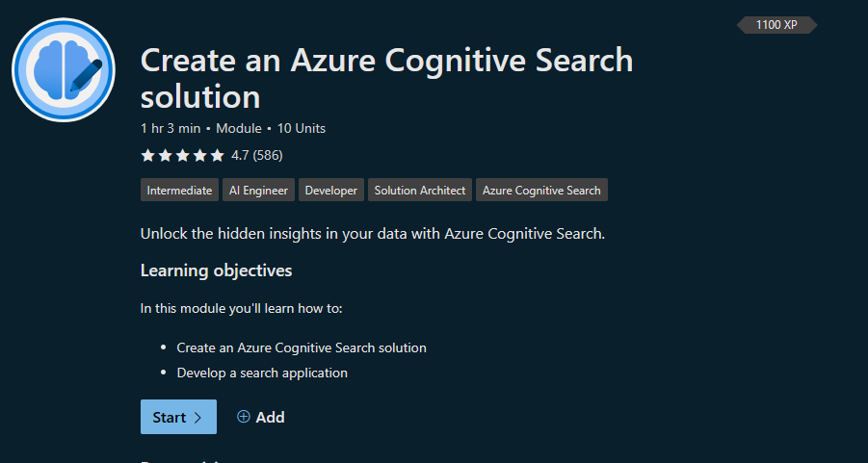
Task: Click 'In this module you'll learn how to:' text
Action: [x=242, y=308]
